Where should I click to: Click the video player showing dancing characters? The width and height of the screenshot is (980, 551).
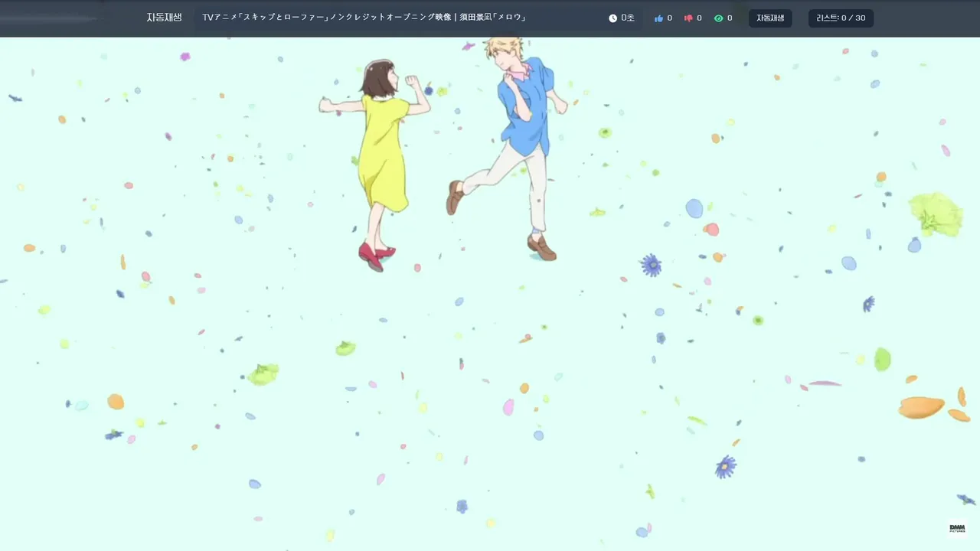[490, 294]
